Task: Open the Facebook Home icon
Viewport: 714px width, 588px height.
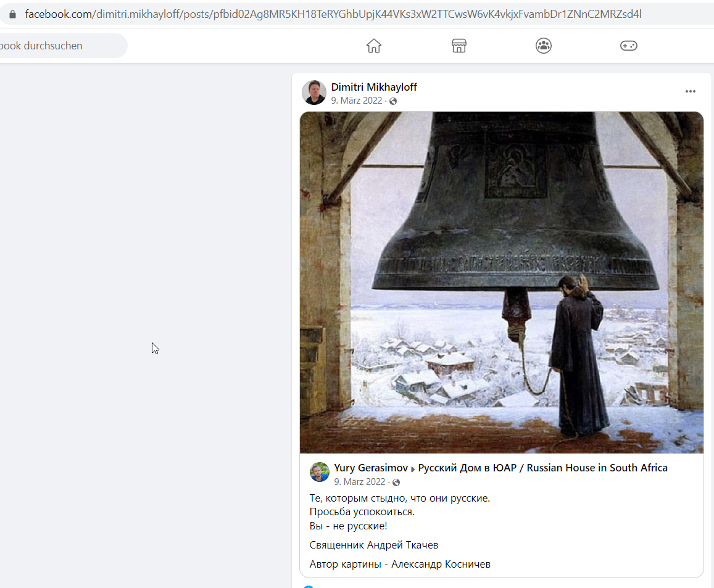Action: point(374,46)
